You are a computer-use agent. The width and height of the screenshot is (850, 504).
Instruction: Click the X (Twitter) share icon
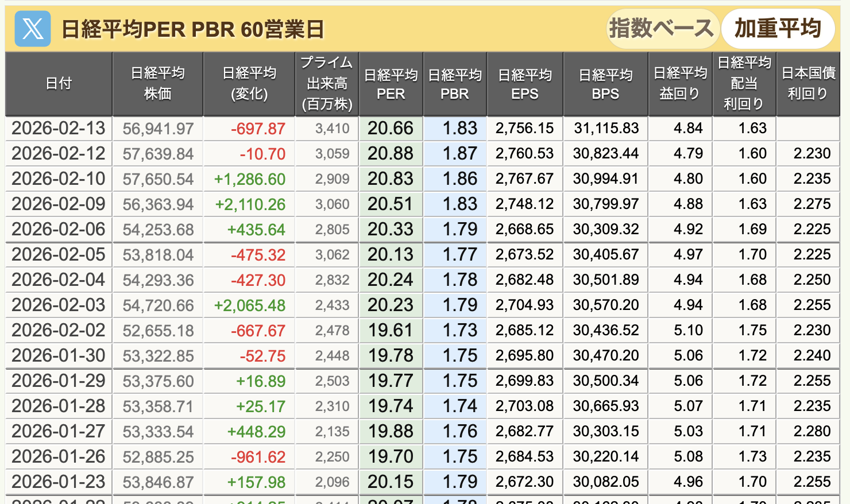32,29
